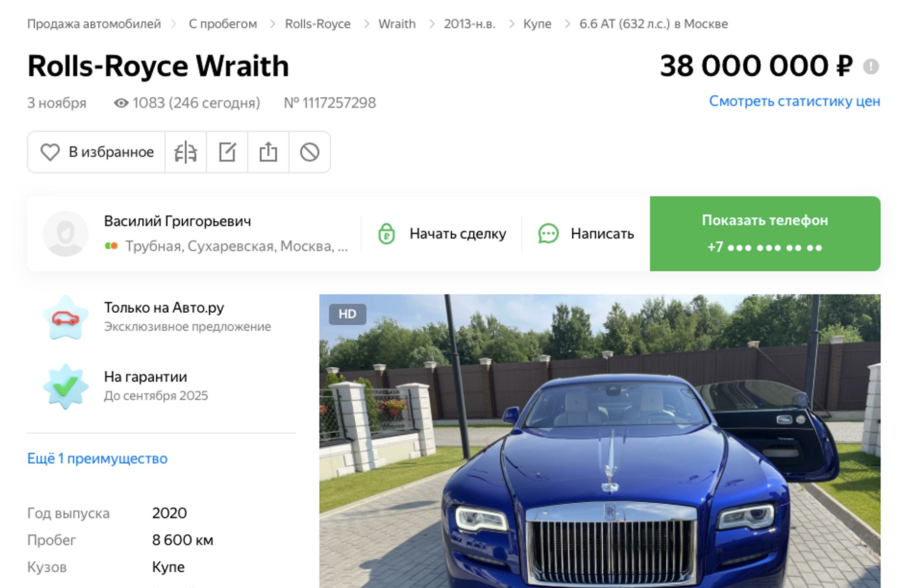Image resolution: width=916 pixels, height=588 pixels.
Task: Expand the truncated seller address 'Трубная, Сухаревская'
Action: (x=236, y=246)
